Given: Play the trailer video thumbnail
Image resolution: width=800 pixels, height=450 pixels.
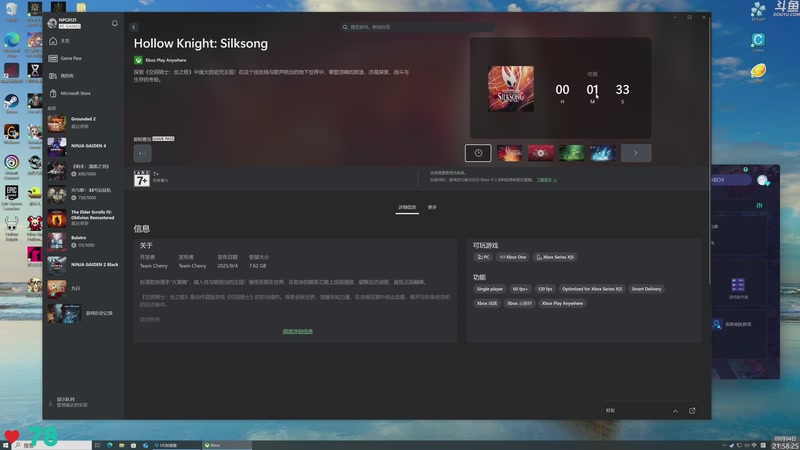Looking at the screenshot, I should click(x=540, y=153).
